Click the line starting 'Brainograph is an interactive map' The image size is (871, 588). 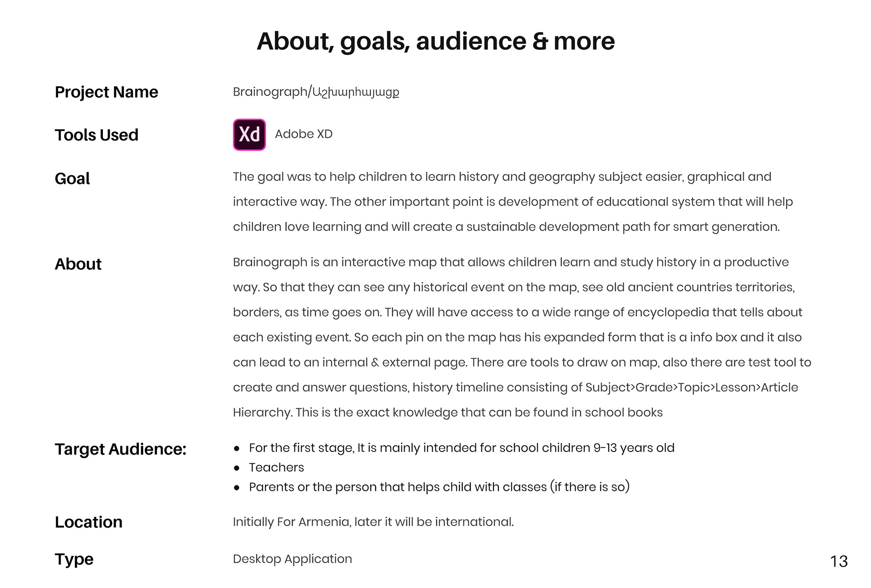point(510,262)
